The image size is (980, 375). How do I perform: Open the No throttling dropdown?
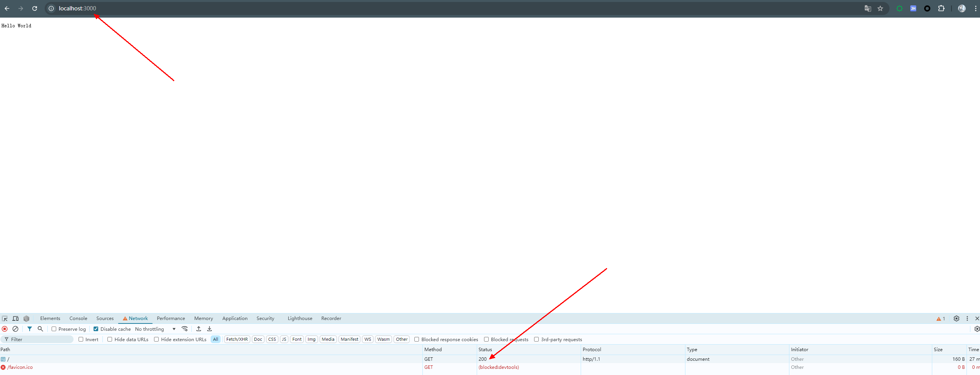coord(154,329)
